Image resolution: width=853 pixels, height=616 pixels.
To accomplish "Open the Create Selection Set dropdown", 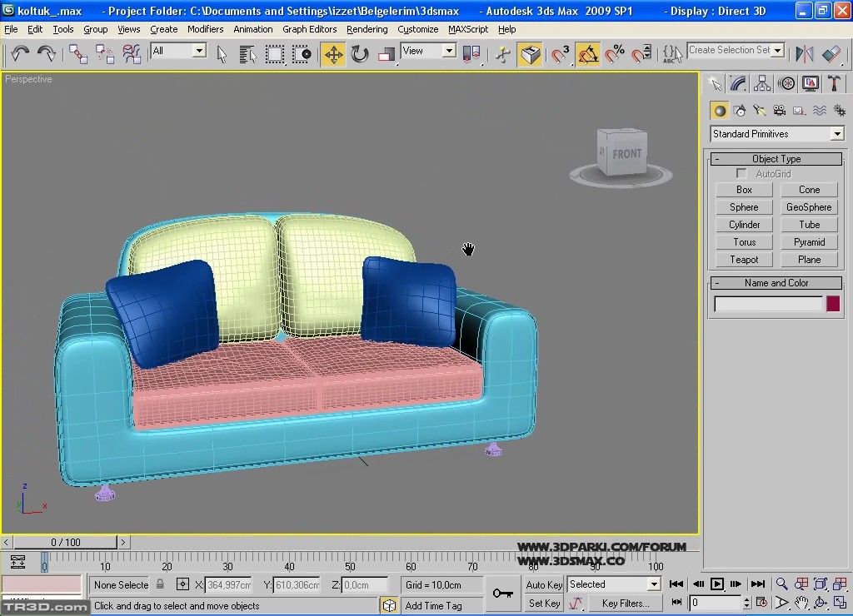I will click(778, 50).
